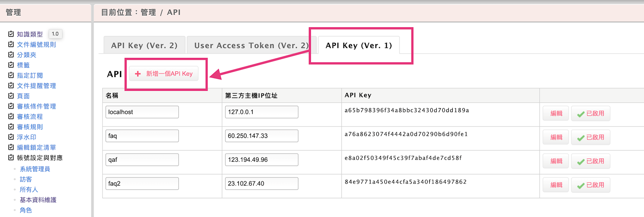Focus the IP field containing 60.250.147.33
The width and height of the screenshot is (644, 217).
pos(261,136)
